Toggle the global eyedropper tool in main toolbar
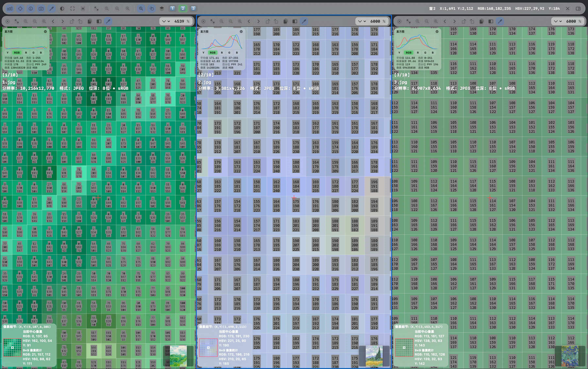Viewport: 588px width, 369px height. click(x=51, y=8)
